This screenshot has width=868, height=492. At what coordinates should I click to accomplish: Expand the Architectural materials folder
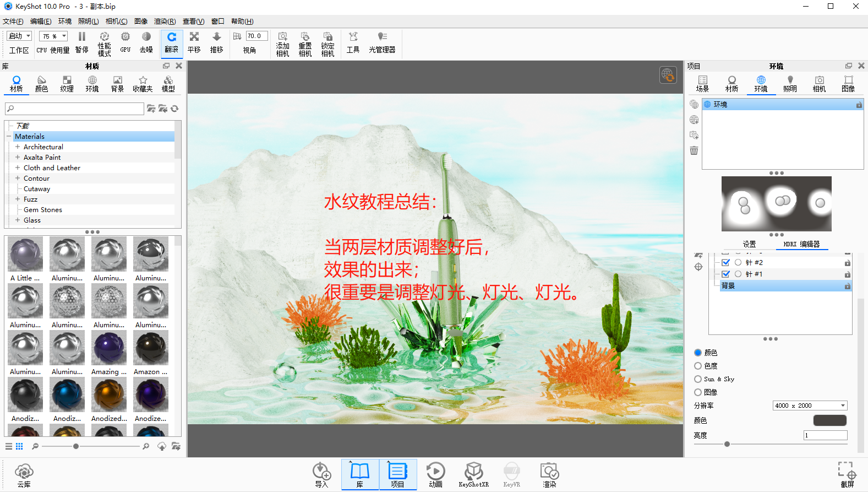18,147
